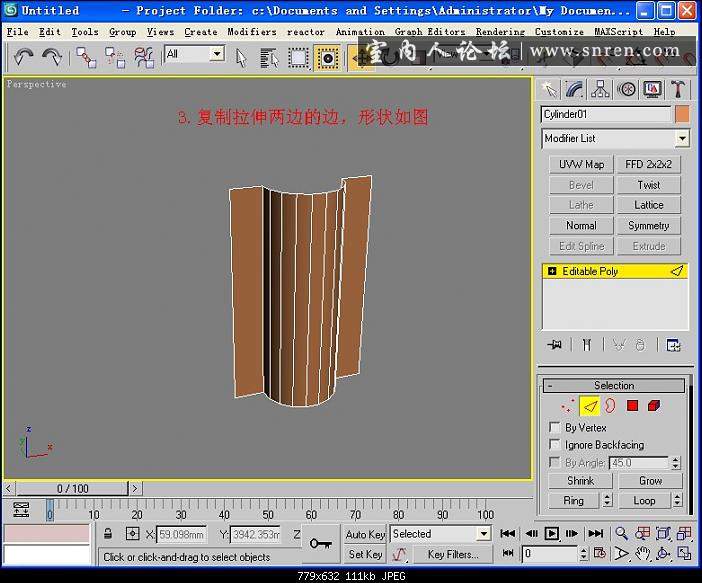The width and height of the screenshot is (702, 583).
Task: Open the Hierarchy command panel tab
Action: pos(601,89)
